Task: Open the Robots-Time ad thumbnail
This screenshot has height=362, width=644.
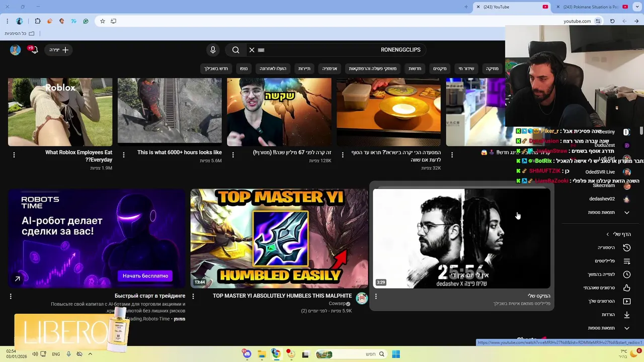Action: pyautogui.click(x=97, y=238)
